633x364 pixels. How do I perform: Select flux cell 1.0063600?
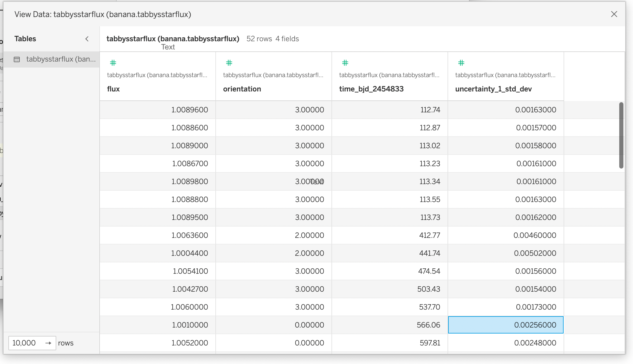(158, 235)
